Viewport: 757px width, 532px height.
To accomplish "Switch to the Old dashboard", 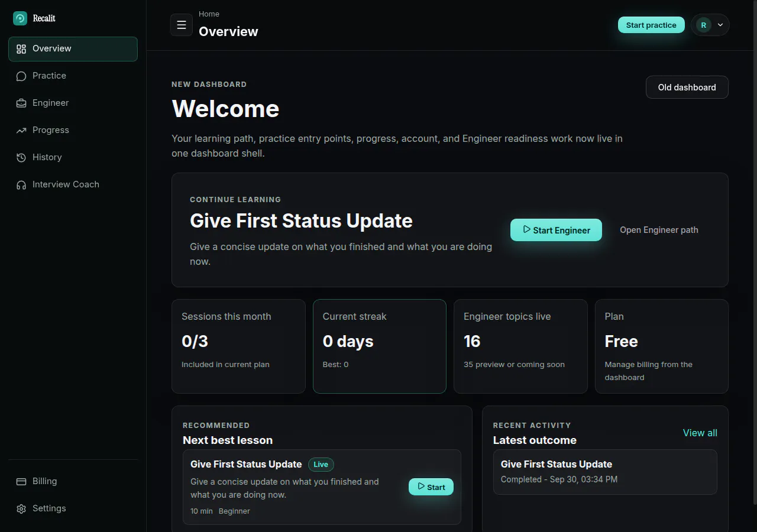I will click(687, 87).
